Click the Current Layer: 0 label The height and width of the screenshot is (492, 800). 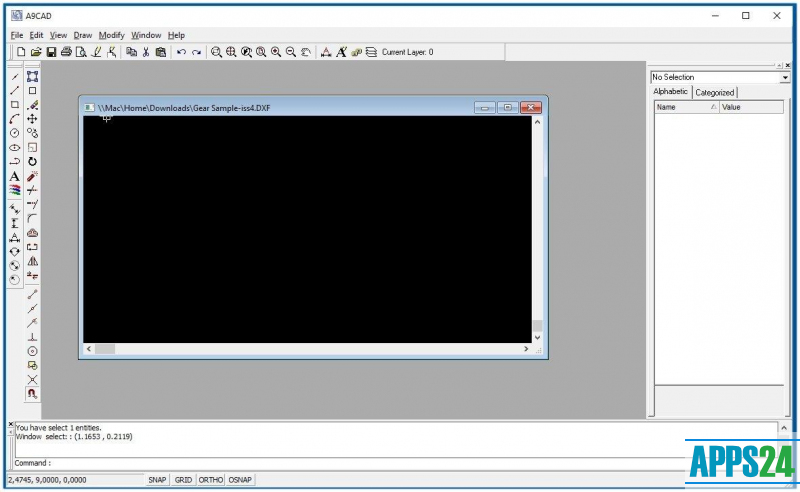[x=407, y=52]
